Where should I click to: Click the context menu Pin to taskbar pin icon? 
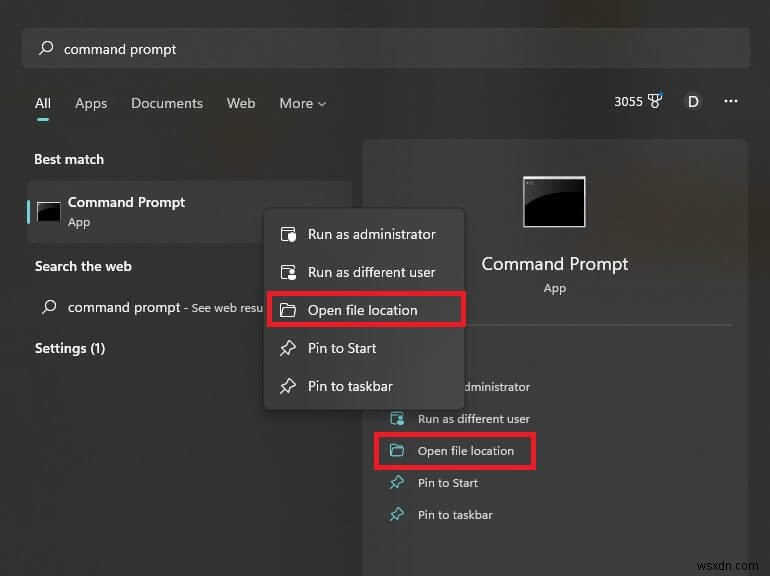[x=288, y=386]
